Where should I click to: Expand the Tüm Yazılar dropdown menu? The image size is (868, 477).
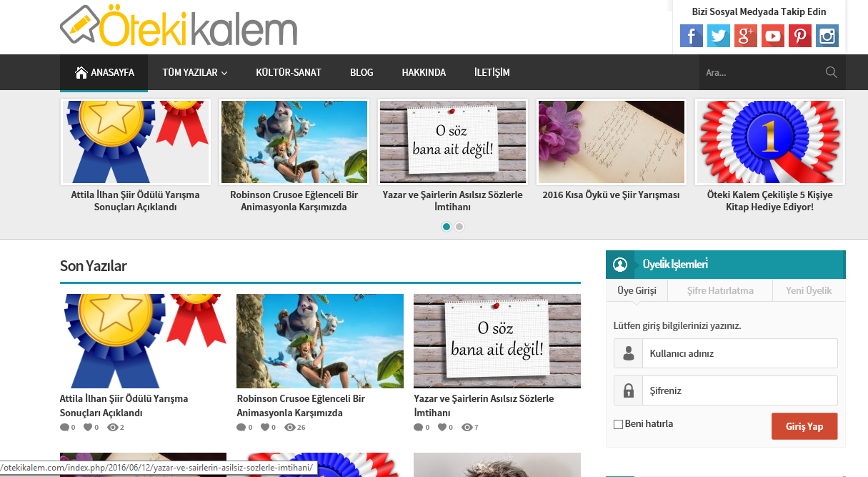click(194, 72)
